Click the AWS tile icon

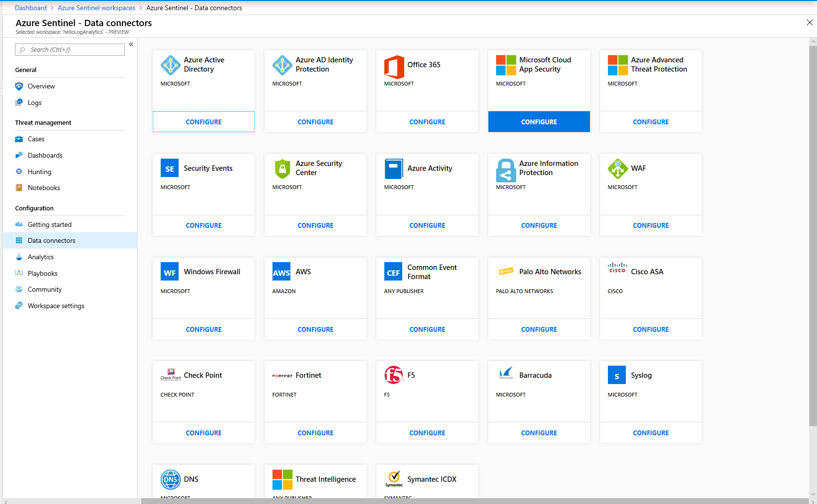click(x=282, y=272)
